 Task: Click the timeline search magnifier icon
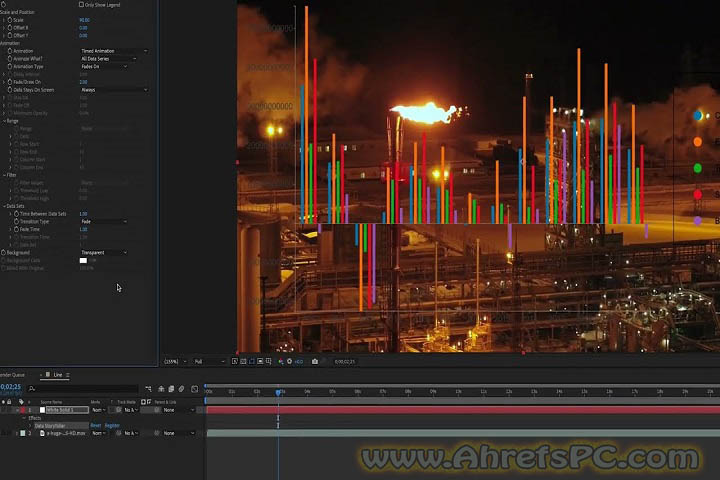31,389
